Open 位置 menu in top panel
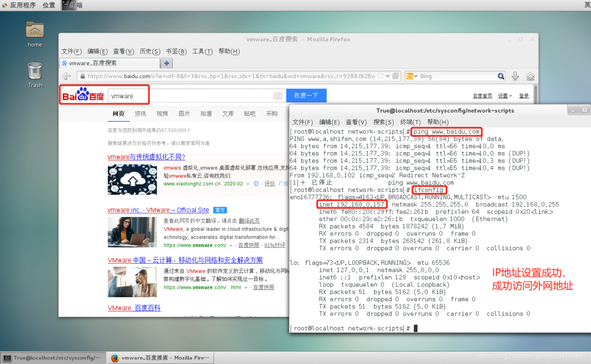Image resolution: width=591 pixels, height=364 pixels. (x=49, y=5)
